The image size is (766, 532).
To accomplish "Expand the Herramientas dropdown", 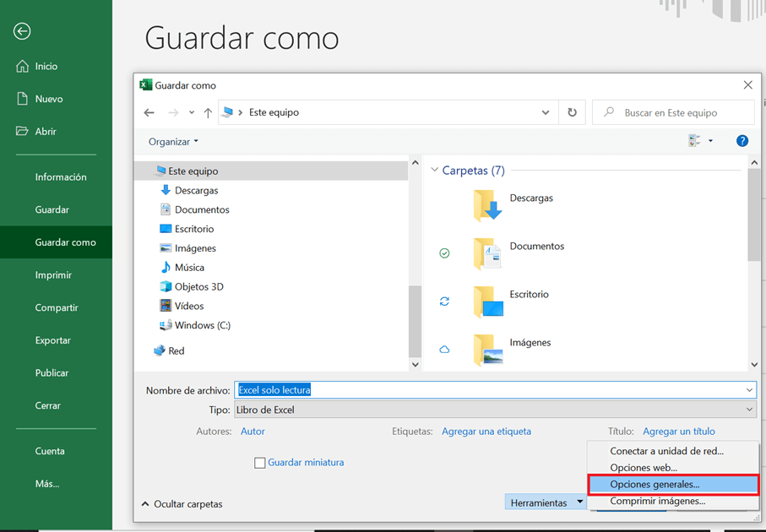I will [545, 501].
